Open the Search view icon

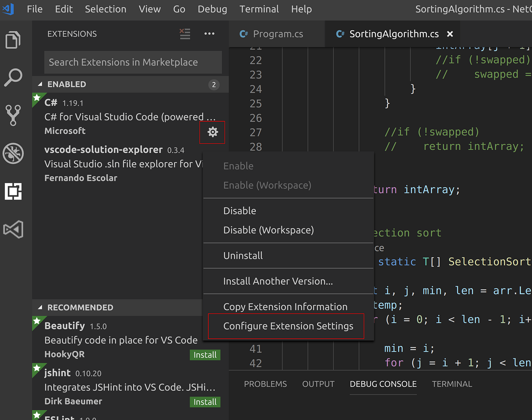pos(13,77)
